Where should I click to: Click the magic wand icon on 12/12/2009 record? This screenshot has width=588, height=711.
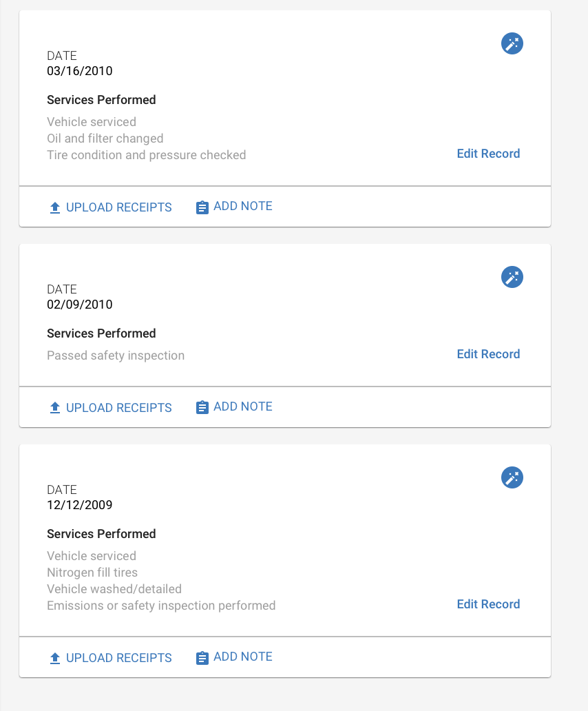coord(512,477)
